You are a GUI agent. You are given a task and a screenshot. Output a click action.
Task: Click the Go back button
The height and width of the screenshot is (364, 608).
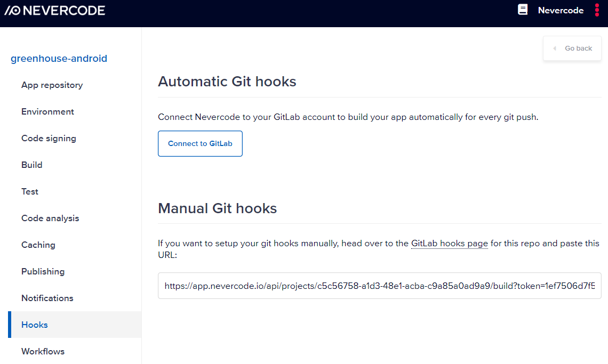click(x=572, y=48)
